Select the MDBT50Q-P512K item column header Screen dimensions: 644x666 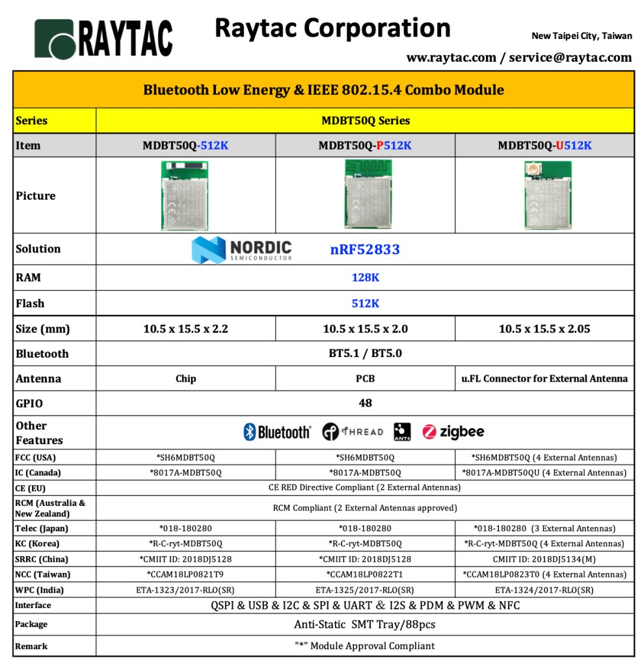(x=365, y=146)
